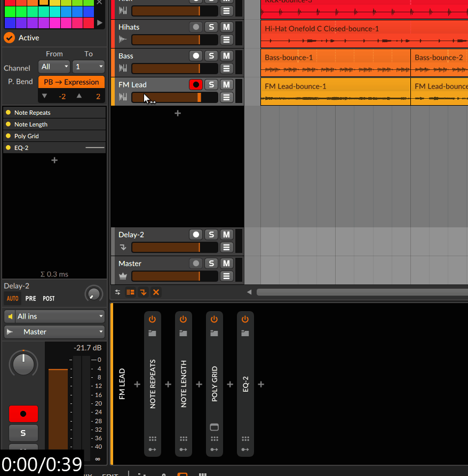The image size is (468, 476).
Task: Solo the Master track
Action: 211,264
